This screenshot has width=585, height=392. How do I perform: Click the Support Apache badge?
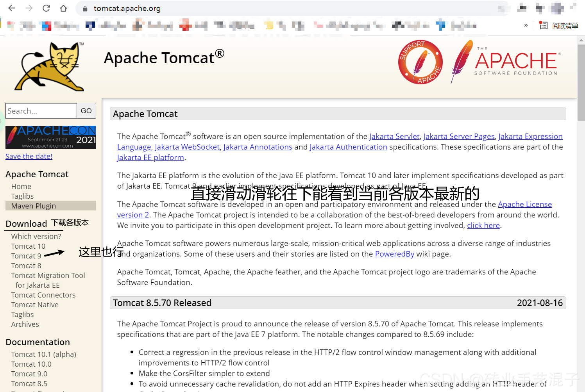420,62
